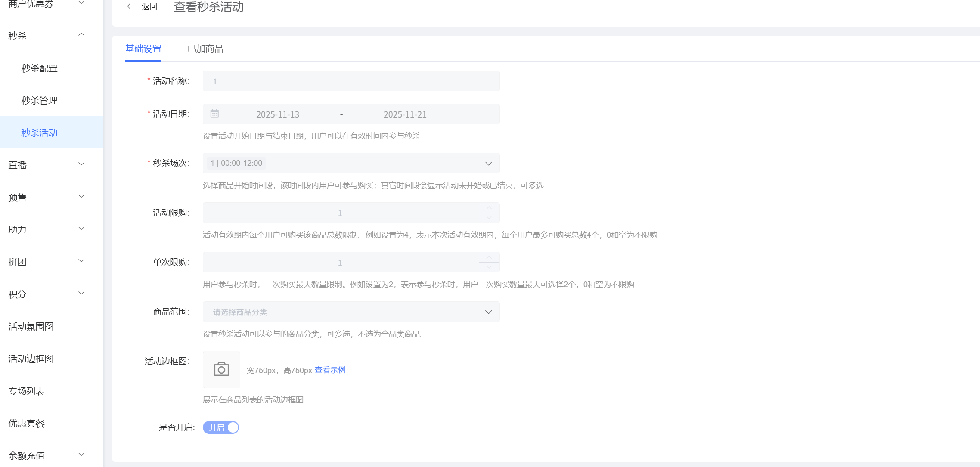Expand the 拼团 sidebar menu
Screen dimensions: 980x467
tap(81, 261)
